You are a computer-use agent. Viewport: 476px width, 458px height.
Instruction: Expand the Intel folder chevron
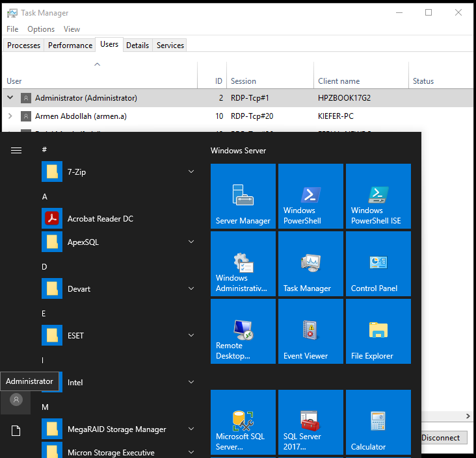[191, 382]
